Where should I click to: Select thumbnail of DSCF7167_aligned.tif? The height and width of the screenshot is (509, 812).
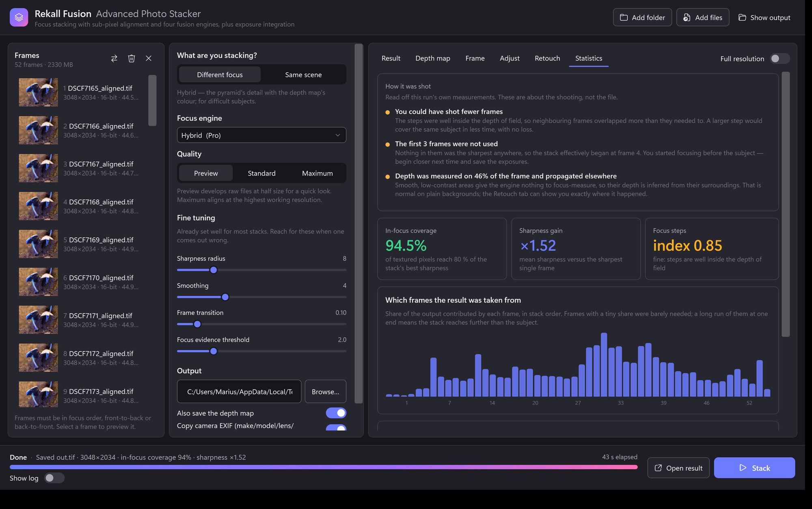coord(38,168)
